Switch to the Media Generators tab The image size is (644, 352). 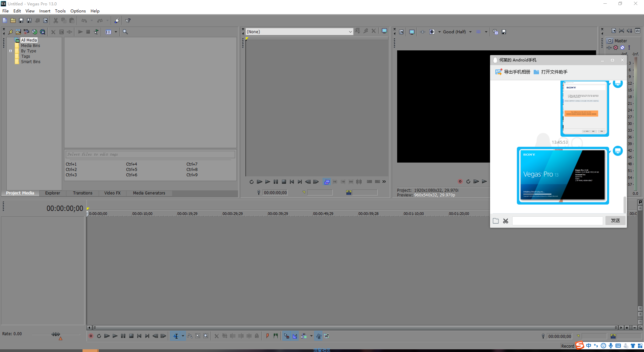(149, 193)
